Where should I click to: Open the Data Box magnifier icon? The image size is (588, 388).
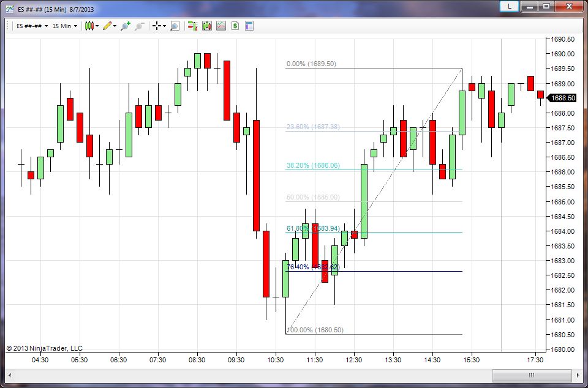click(x=175, y=26)
